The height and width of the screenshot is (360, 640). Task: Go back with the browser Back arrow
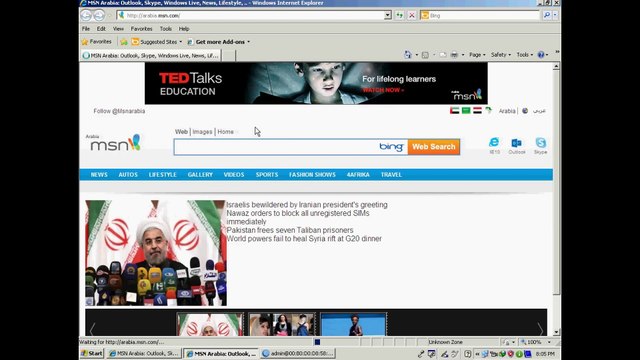point(86,16)
